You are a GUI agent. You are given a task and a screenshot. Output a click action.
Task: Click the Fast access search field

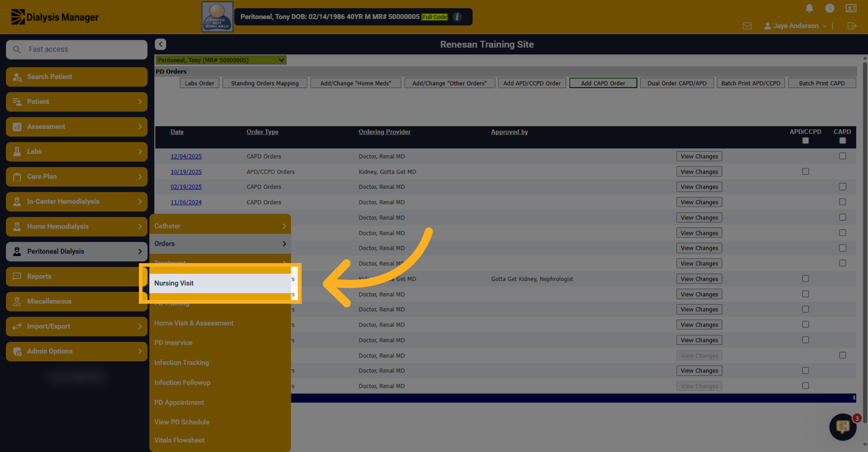77,50
